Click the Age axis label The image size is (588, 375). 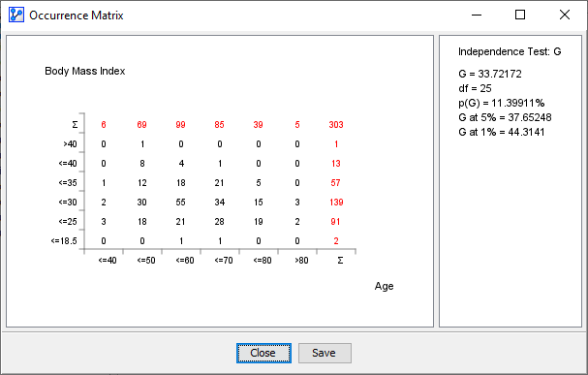coord(384,286)
